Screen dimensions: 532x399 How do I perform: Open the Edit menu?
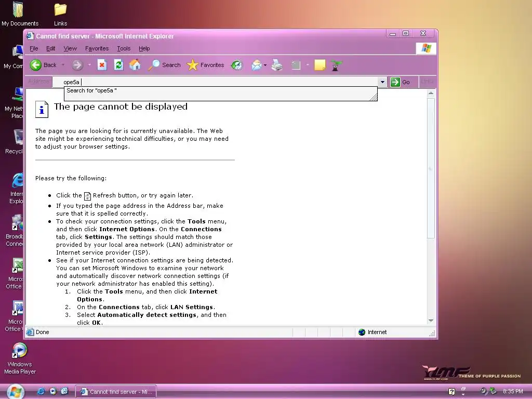tap(50, 48)
